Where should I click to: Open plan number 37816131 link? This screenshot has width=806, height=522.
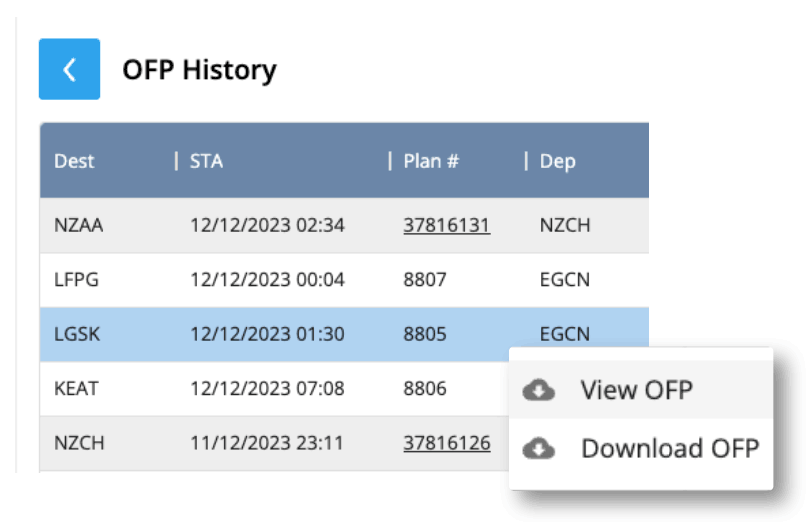[446, 225]
